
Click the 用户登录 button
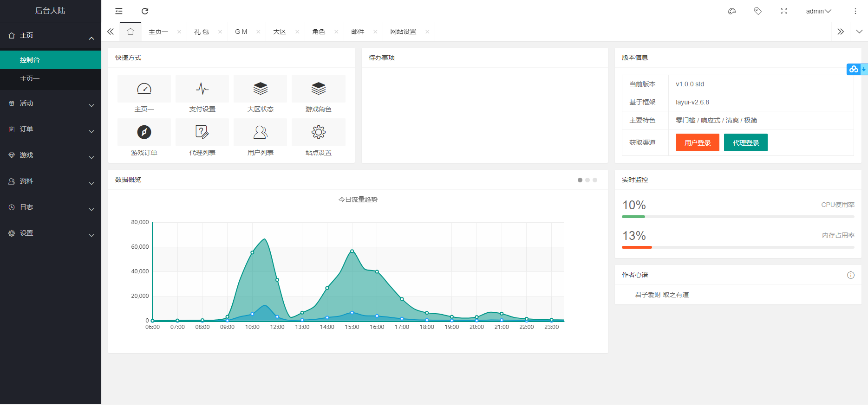pos(698,142)
